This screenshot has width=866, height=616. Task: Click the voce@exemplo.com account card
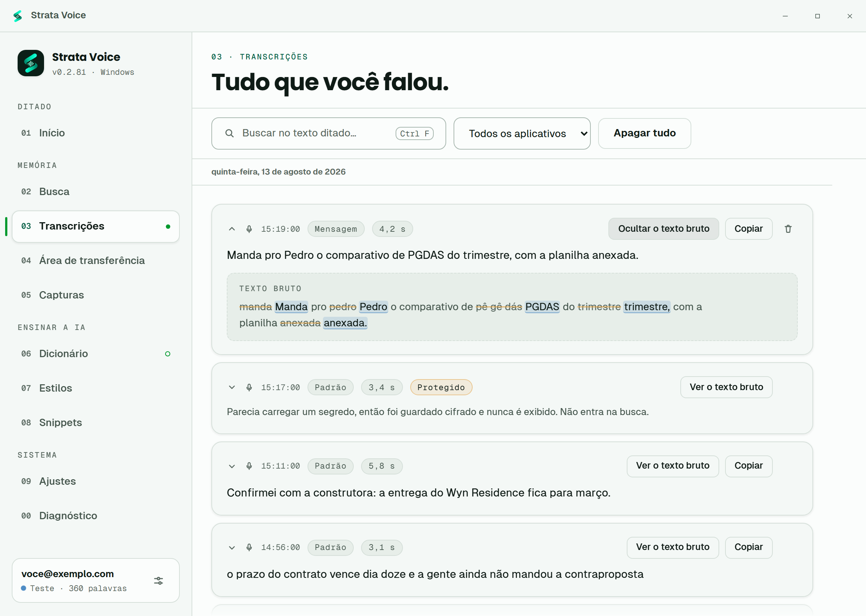click(x=96, y=580)
